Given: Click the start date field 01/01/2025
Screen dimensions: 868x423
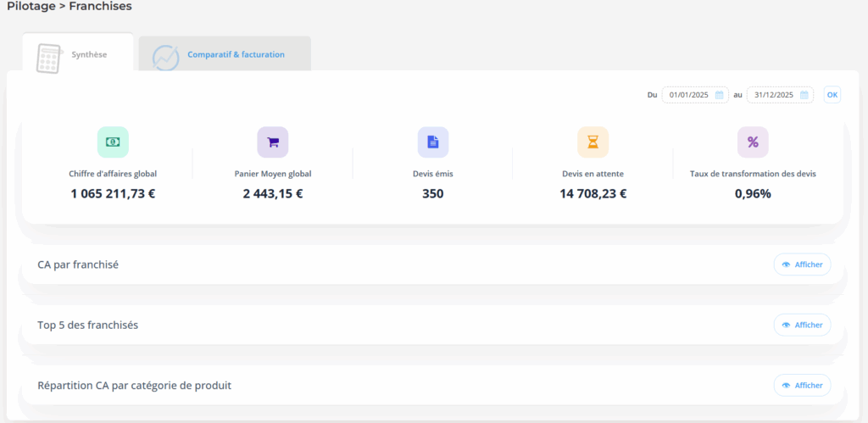Looking at the screenshot, I should pos(688,95).
